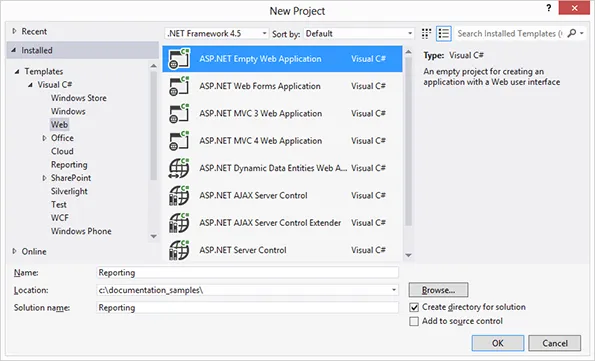Select the Silverlight category
This screenshot has width=595, height=361.
click(x=69, y=191)
